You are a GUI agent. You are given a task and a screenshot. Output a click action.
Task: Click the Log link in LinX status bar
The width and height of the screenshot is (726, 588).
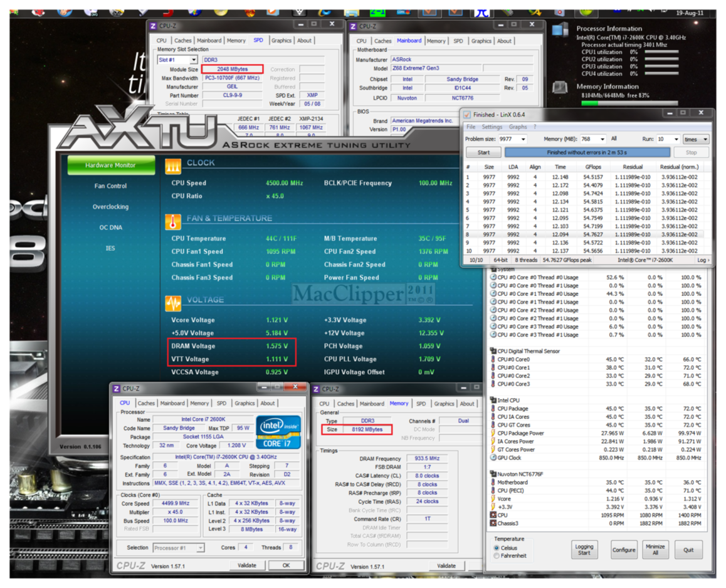(702, 260)
